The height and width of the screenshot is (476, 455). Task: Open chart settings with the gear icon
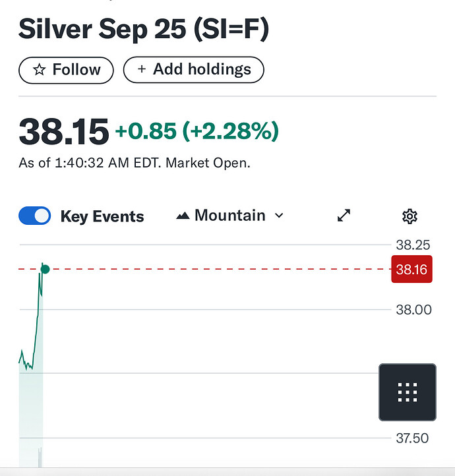point(409,216)
